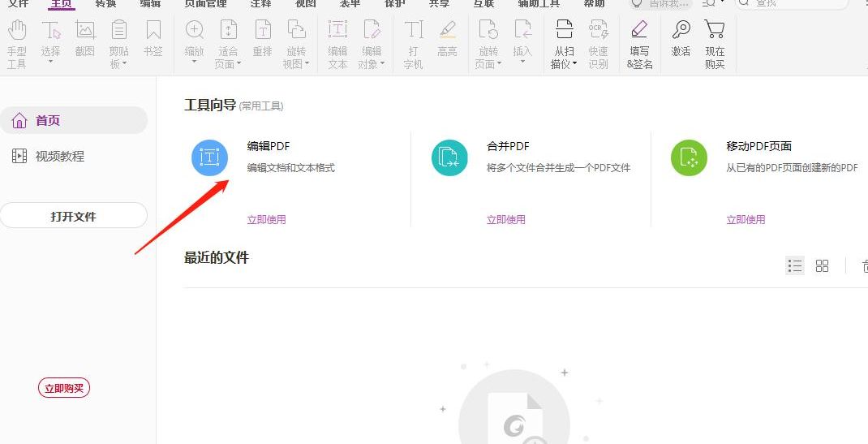Viewport: 868px width, 444px height.
Task: Click the blue 编辑PDF circle icon
Action: (209, 157)
